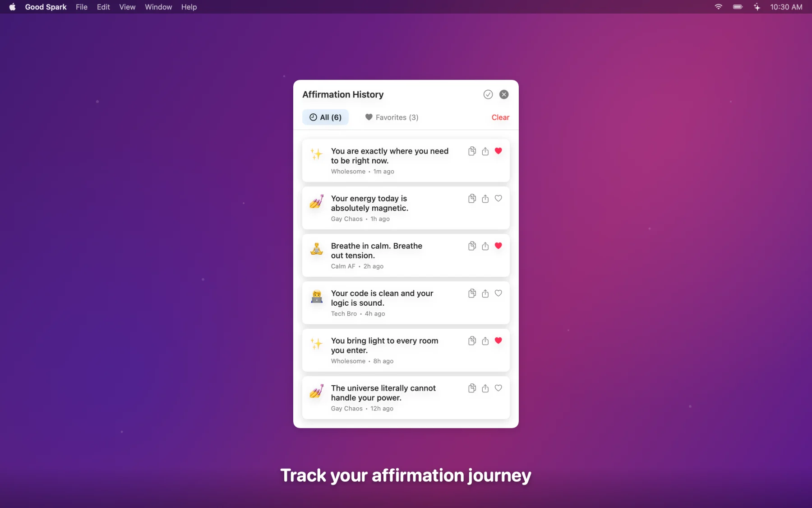Image resolution: width=812 pixels, height=508 pixels.
Task: Select the "Wholesome • 8h ago" label
Action: click(362, 361)
